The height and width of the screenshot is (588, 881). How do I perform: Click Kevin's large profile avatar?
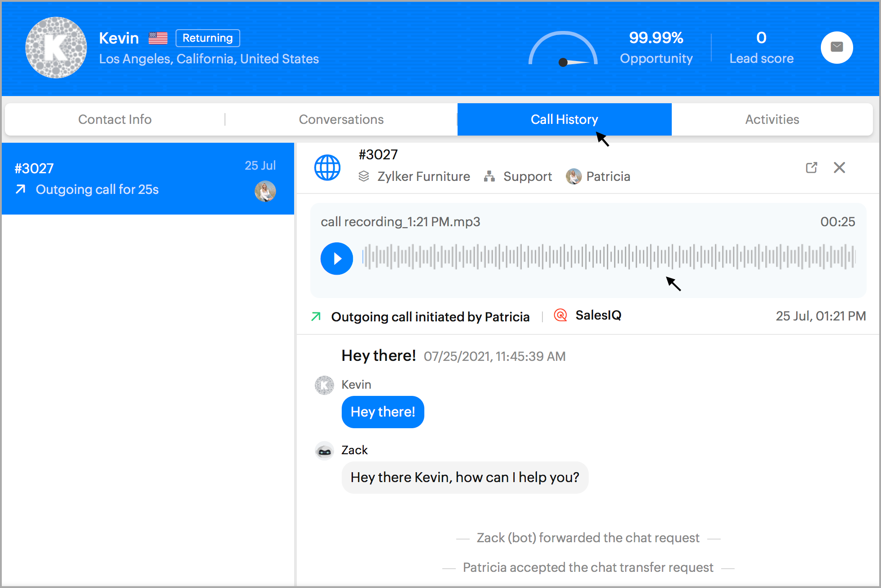(x=56, y=48)
